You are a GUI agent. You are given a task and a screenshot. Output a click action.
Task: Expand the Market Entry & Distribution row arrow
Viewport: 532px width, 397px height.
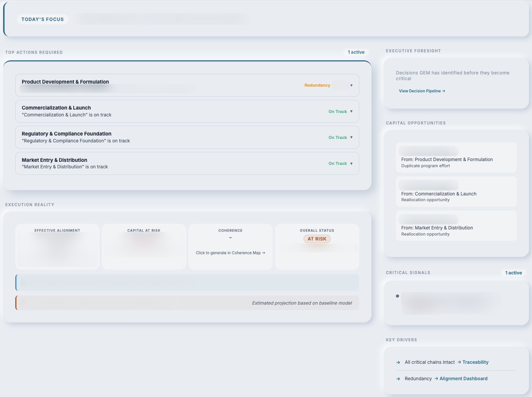[351, 163]
